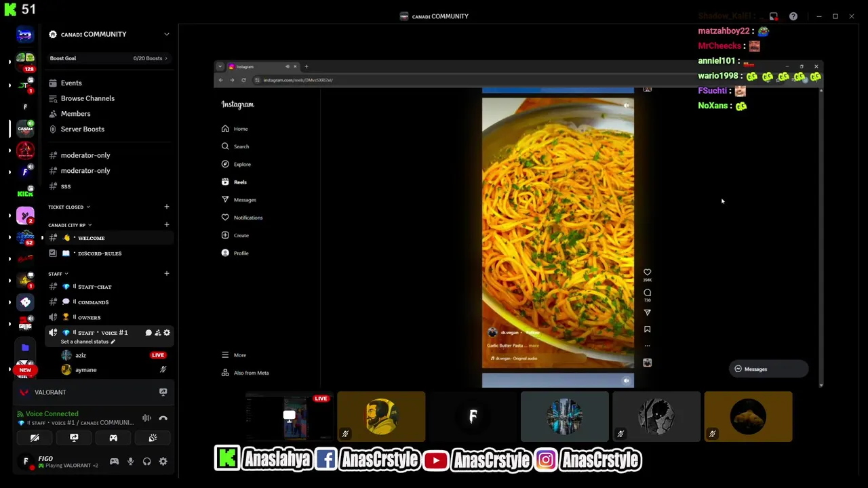The height and width of the screenshot is (488, 868).
Task: Open chat for STAFF VOICE #1 channel
Action: [x=149, y=333]
